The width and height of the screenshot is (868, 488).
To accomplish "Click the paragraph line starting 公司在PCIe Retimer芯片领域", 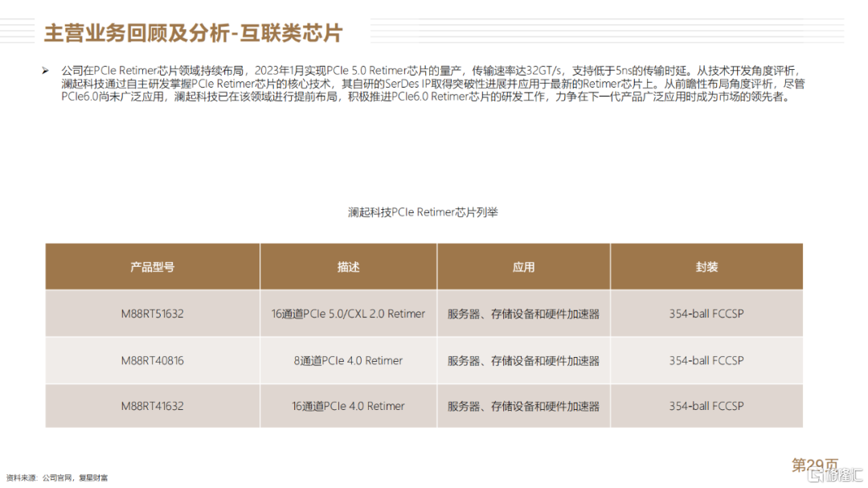I will point(431,71).
